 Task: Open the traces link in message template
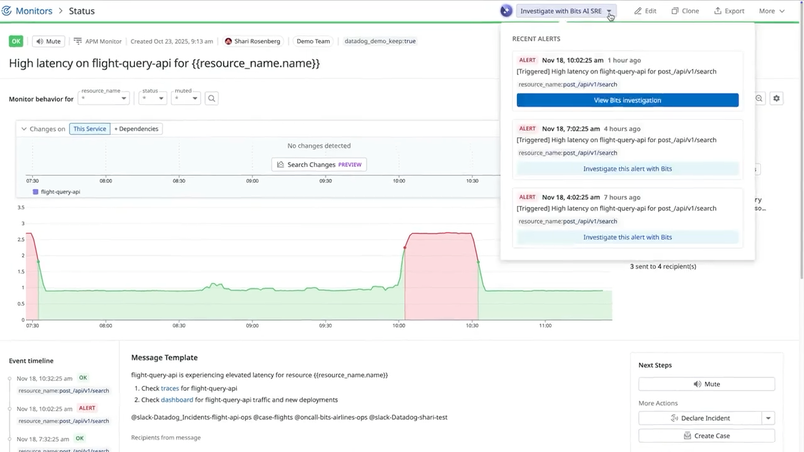coord(170,388)
